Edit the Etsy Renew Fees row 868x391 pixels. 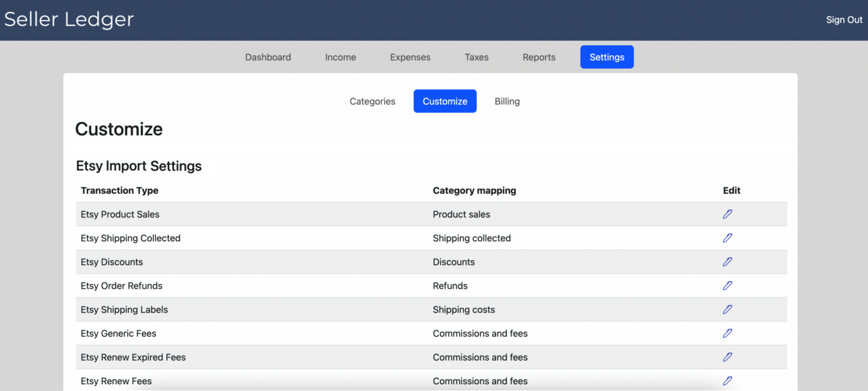pos(727,380)
